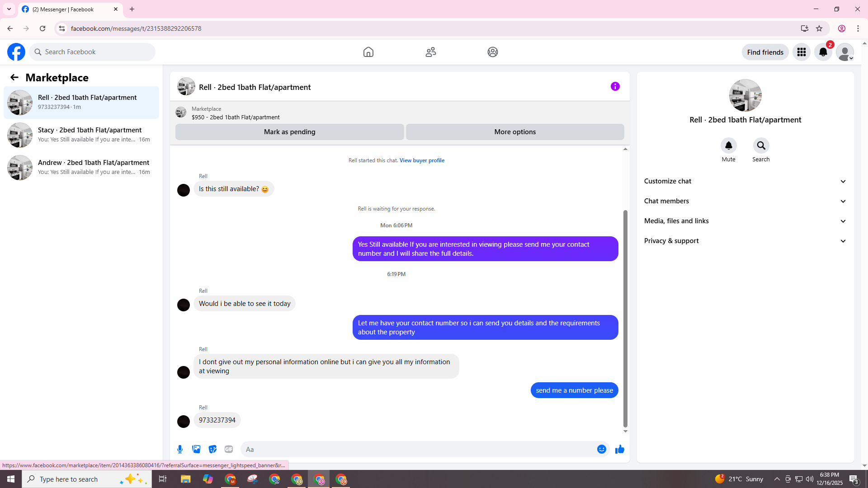Go back in browser history

click(x=10, y=28)
